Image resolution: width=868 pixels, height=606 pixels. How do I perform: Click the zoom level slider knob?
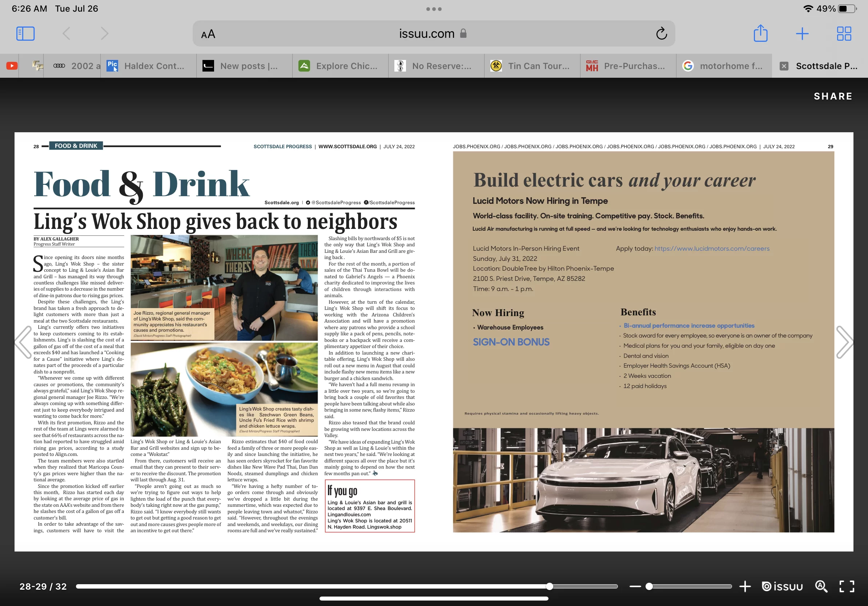tap(649, 586)
